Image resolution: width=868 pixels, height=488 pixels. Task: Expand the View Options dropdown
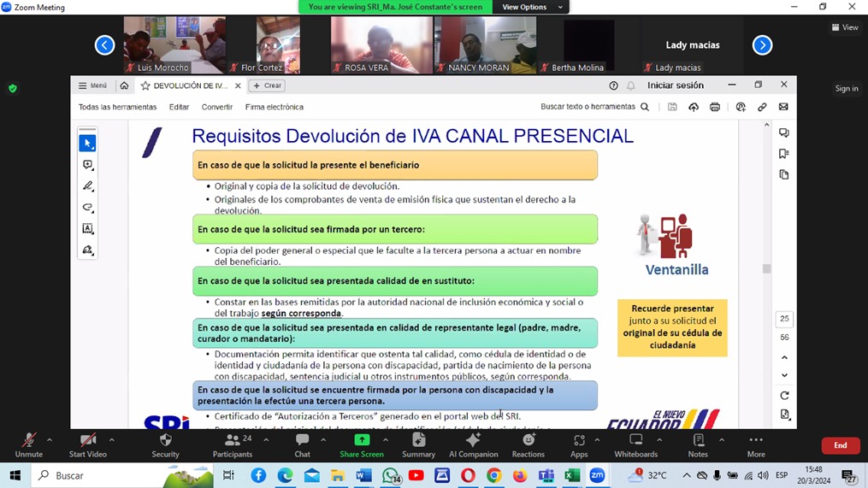click(x=532, y=7)
